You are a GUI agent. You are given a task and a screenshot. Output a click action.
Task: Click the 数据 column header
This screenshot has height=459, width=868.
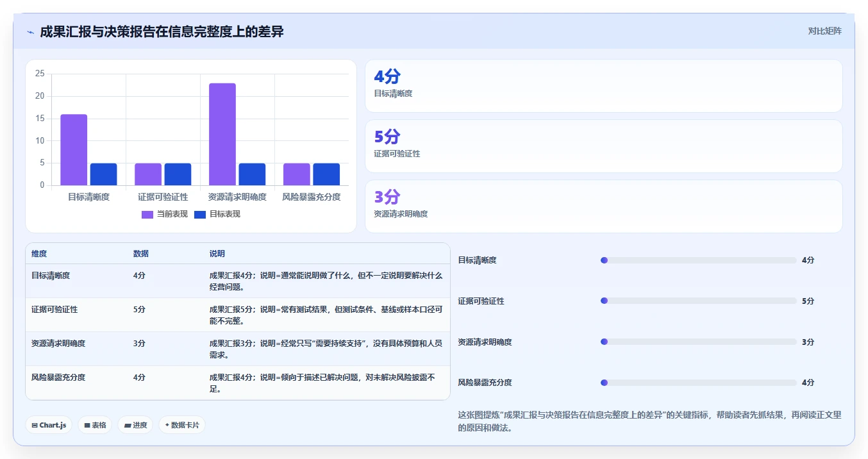coord(141,254)
